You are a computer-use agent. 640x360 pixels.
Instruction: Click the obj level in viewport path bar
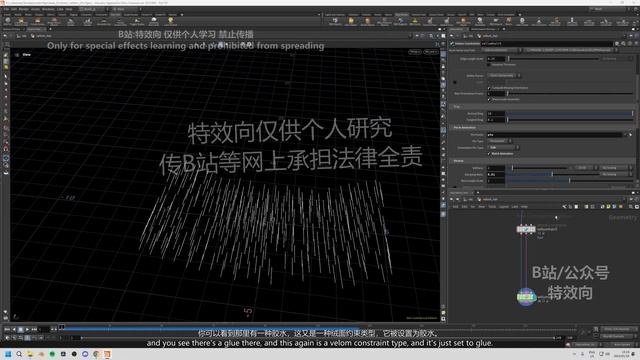[x=23, y=36]
